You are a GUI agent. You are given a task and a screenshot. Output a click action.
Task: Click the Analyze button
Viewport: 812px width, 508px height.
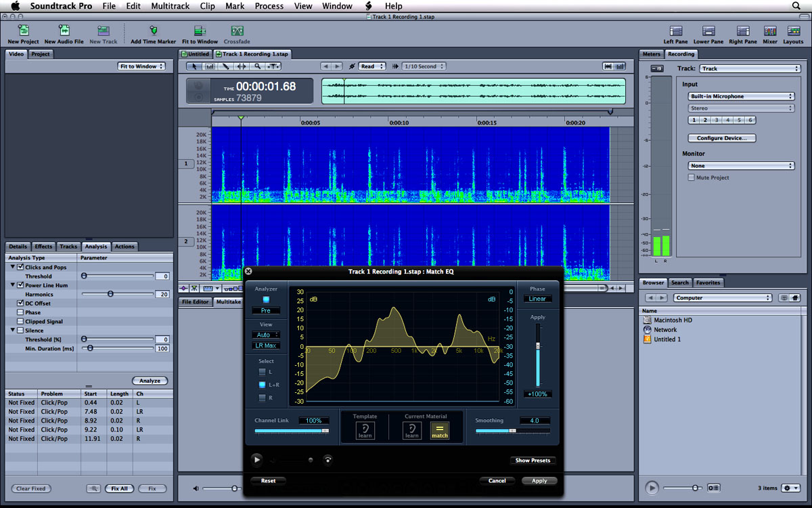150,381
